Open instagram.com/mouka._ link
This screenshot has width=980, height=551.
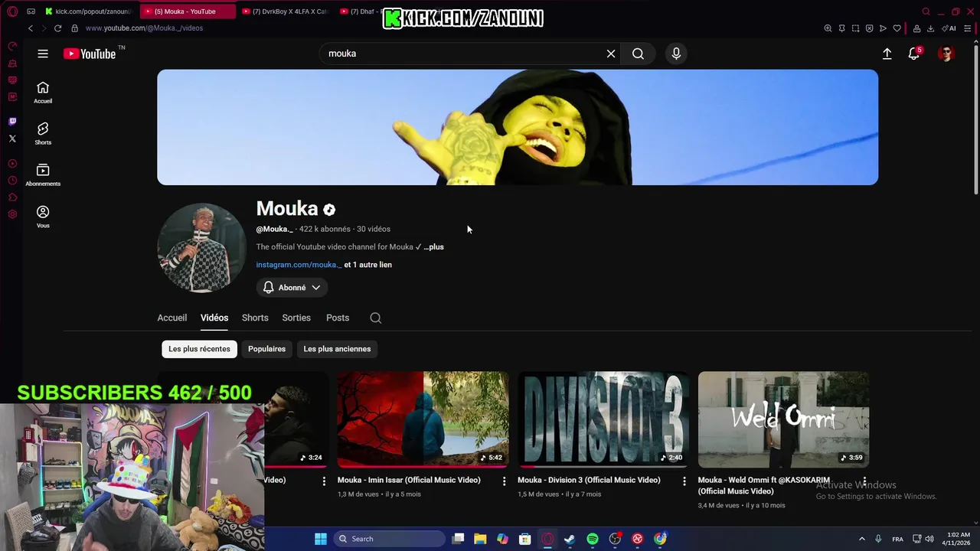(x=299, y=265)
